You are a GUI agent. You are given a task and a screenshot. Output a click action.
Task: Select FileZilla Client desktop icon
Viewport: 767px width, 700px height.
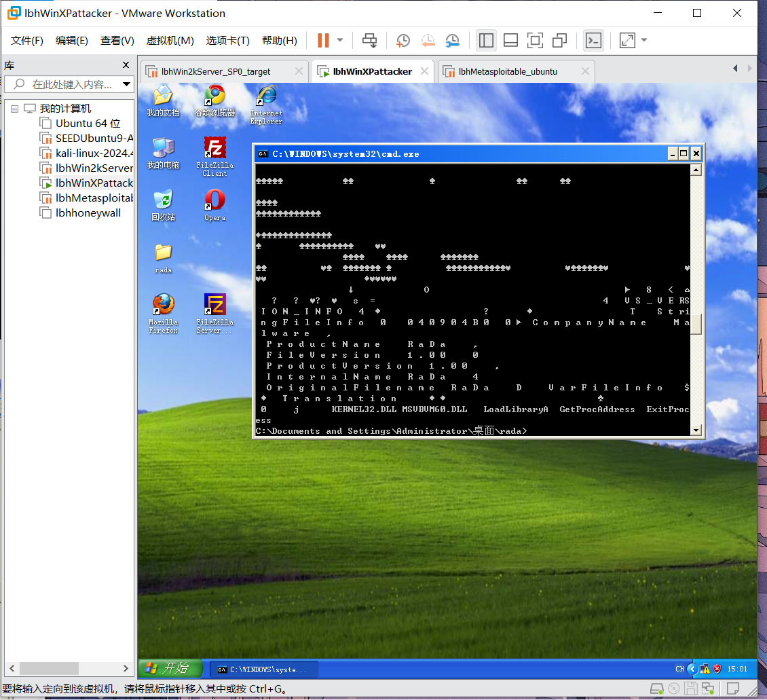[214, 157]
